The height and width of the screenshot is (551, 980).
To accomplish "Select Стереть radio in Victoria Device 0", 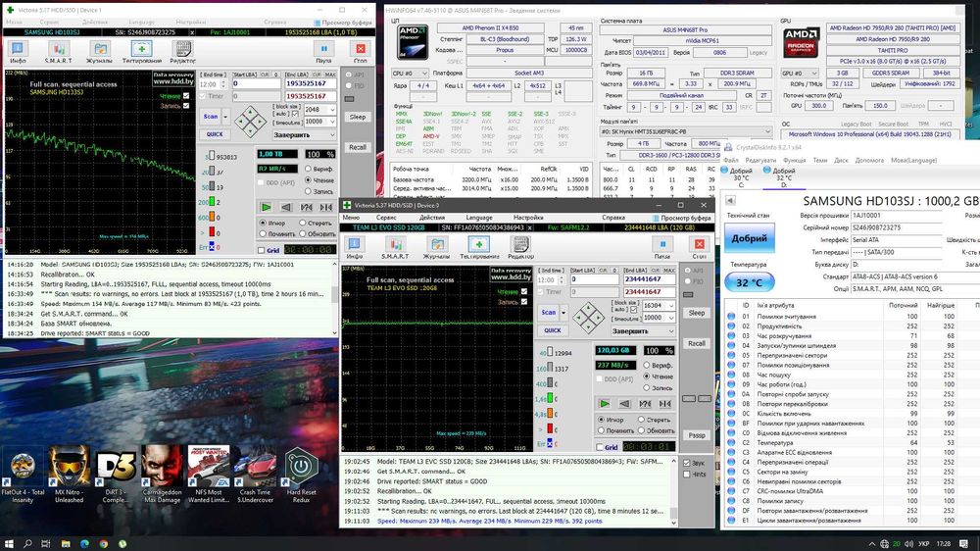I will click(x=641, y=420).
